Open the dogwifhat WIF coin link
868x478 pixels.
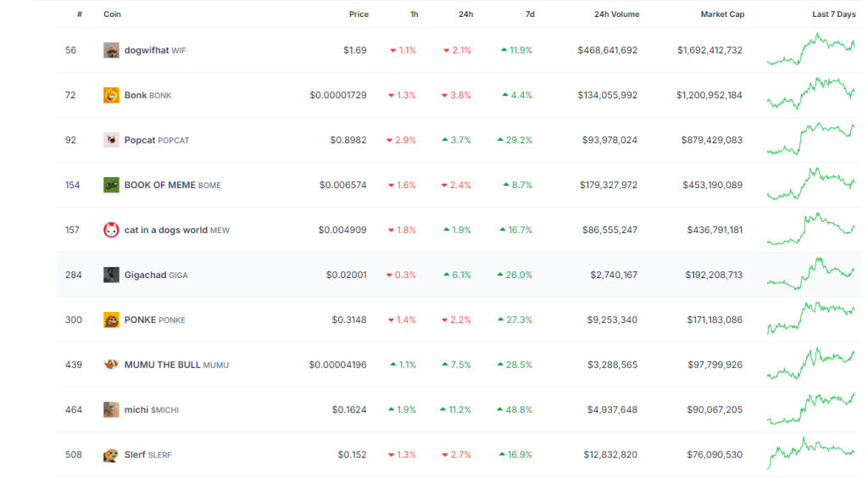[x=155, y=51]
